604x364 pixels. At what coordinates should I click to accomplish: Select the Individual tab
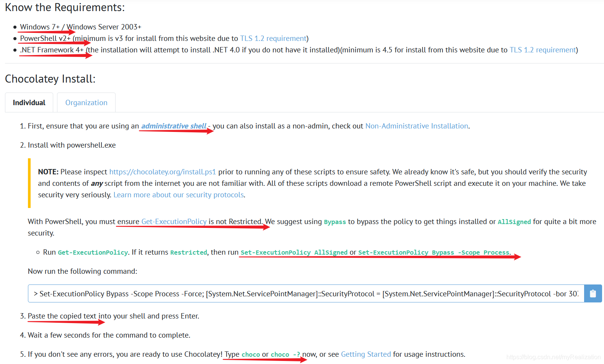pyautogui.click(x=29, y=102)
